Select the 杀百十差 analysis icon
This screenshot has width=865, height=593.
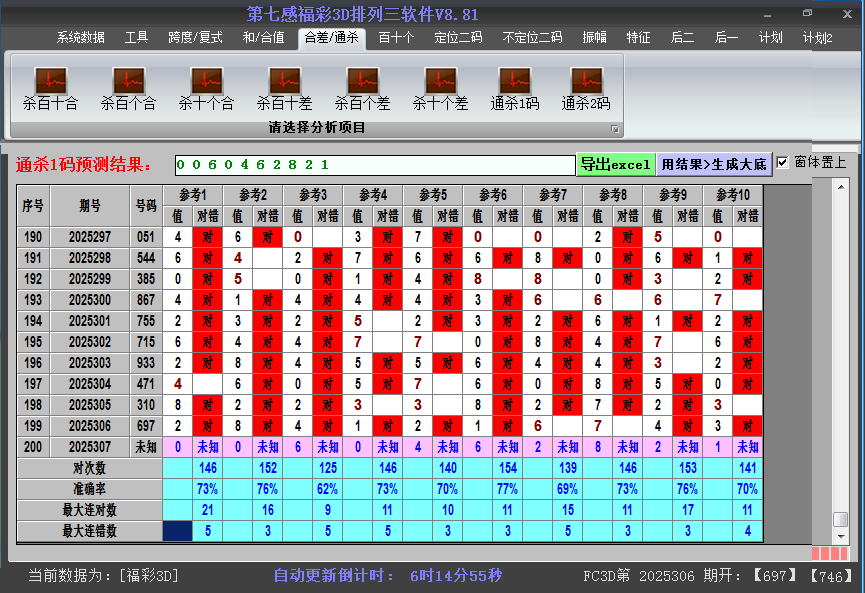click(283, 85)
